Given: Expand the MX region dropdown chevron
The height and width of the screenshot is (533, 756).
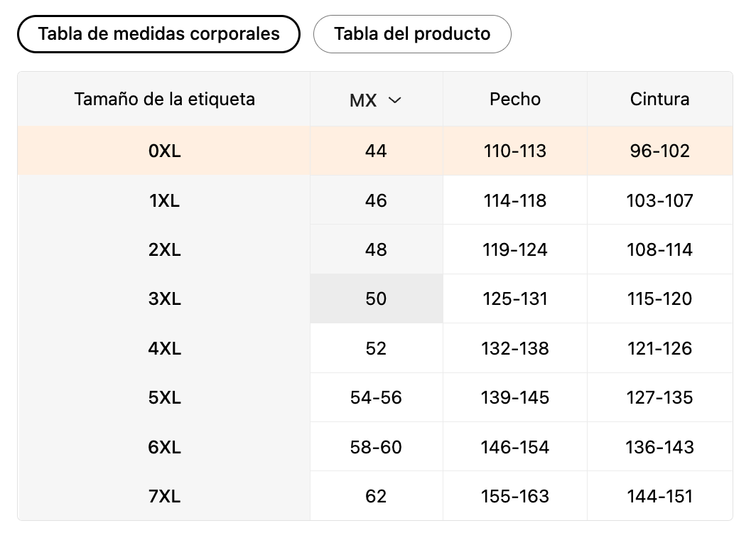Looking at the screenshot, I should pos(395,100).
